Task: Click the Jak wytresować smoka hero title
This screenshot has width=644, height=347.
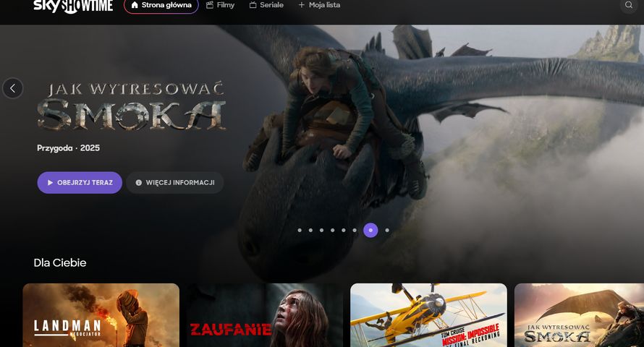Action: pos(132,106)
